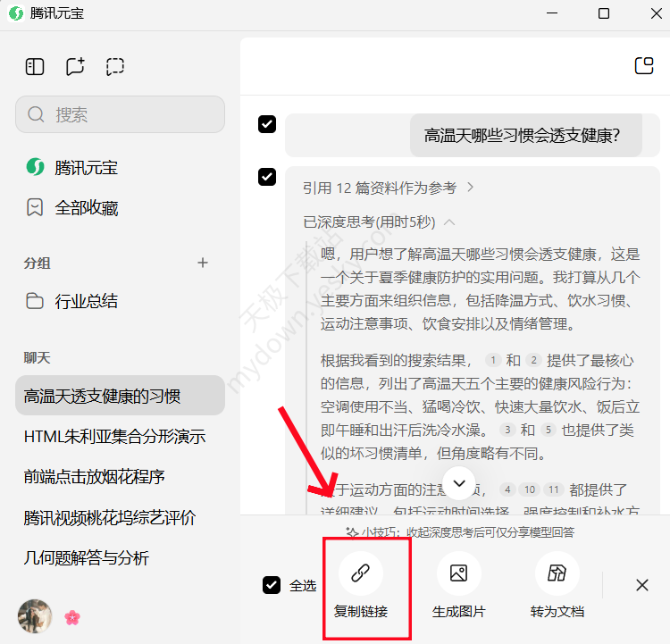The width and height of the screenshot is (670, 644).
Task: Toggle the sidebar collapse icon
Action: click(x=35, y=66)
